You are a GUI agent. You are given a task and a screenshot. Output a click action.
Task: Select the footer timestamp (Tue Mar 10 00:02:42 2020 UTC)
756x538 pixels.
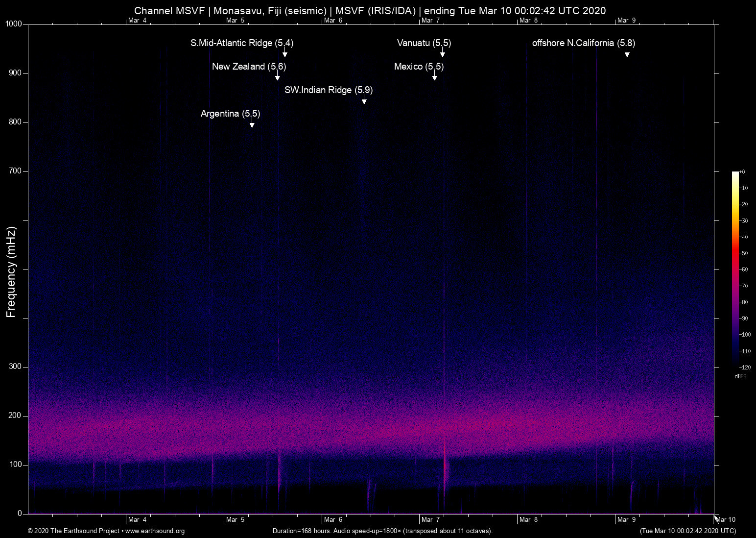point(688,531)
